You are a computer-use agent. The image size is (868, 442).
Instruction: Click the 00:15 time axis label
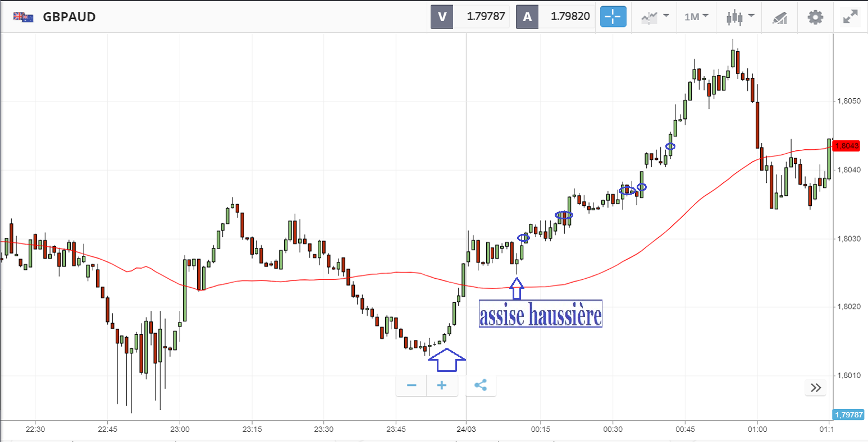coord(541,430)
